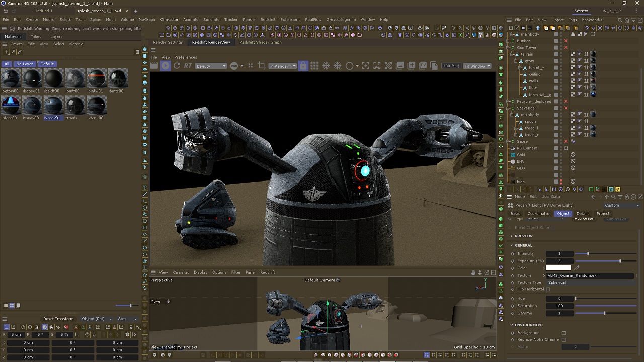Click the RGB channel display icon
The image size is (644, 362).
coord(234,66)
